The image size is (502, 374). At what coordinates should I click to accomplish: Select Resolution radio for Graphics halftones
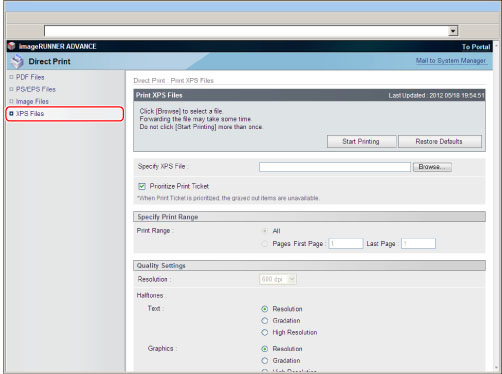point(265,349)
